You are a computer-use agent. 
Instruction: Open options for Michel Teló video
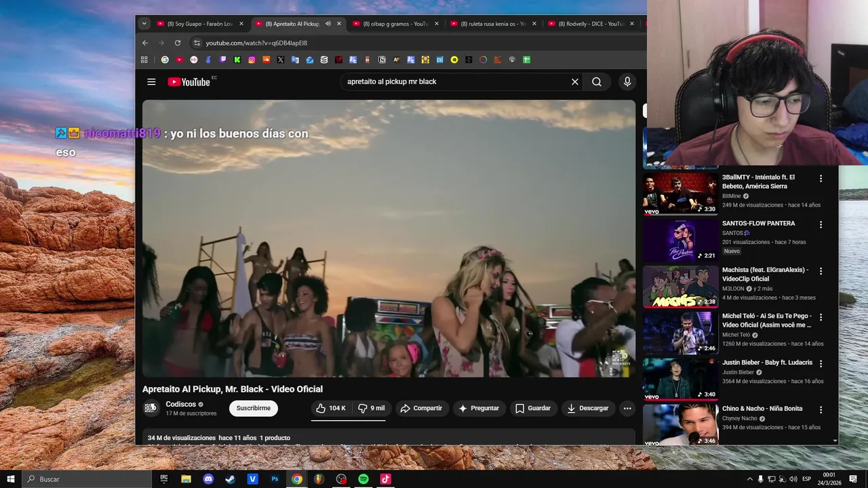click(x=821, y=317)
